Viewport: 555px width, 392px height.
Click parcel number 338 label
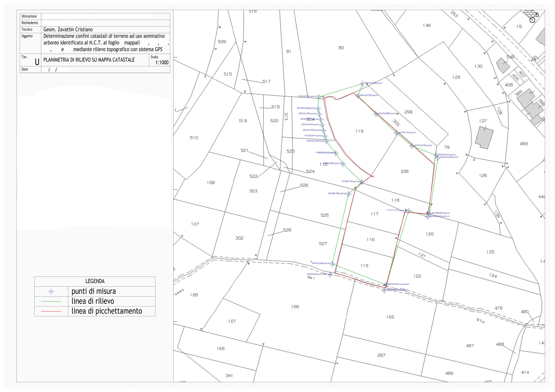click(404, 171)
